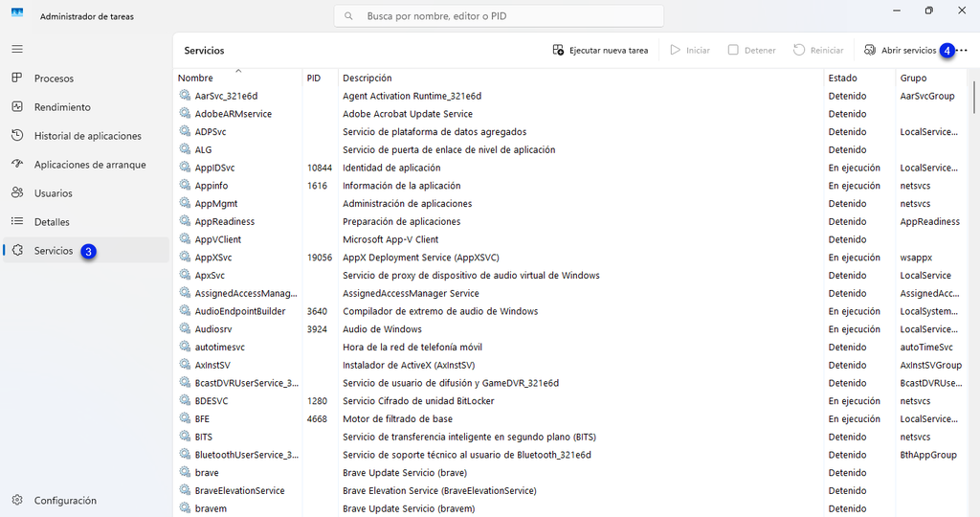This screenshot has height=517, width=980.
Task: Open the more options ellipsis menu
Action: point(963,50)
